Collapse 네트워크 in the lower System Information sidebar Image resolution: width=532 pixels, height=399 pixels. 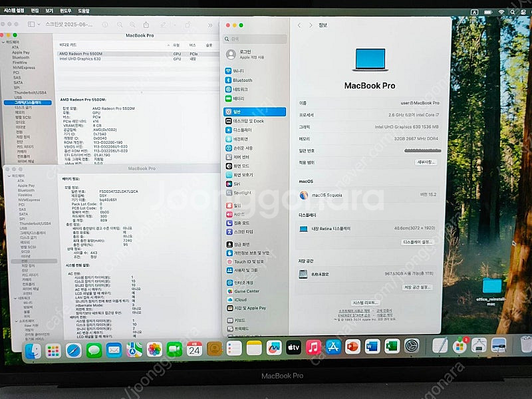click(x=15, y=298)
